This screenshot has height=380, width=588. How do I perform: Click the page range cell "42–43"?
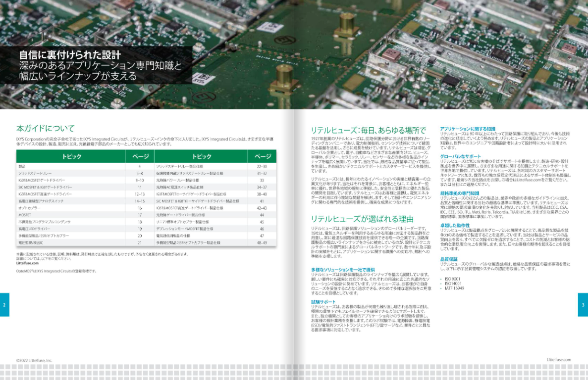click(x=262, y=208)
